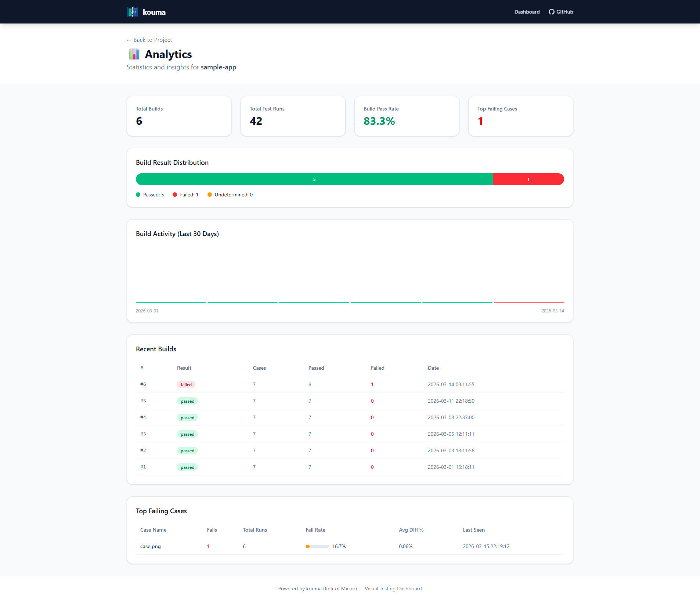Click the green Passed legend dot
The height and width of the screenshot is (601, 700).
[138, 195]
